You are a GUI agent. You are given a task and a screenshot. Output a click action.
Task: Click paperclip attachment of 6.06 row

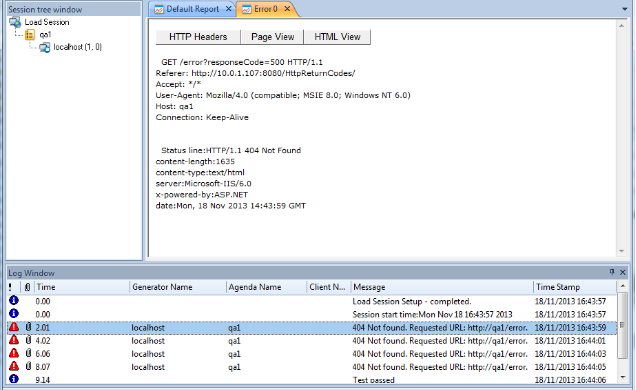point(28,353)
